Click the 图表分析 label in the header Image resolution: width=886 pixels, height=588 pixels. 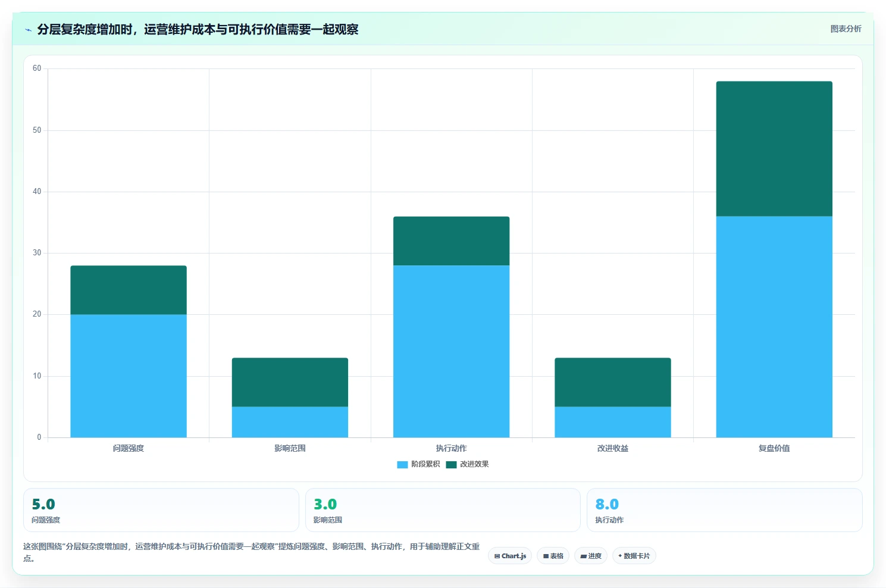846,29
